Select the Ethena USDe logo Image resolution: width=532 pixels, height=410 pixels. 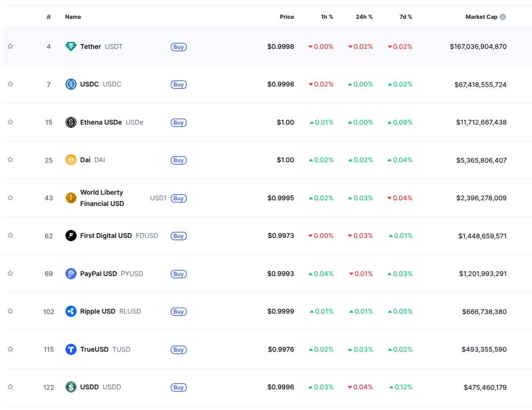coord(71,122)
